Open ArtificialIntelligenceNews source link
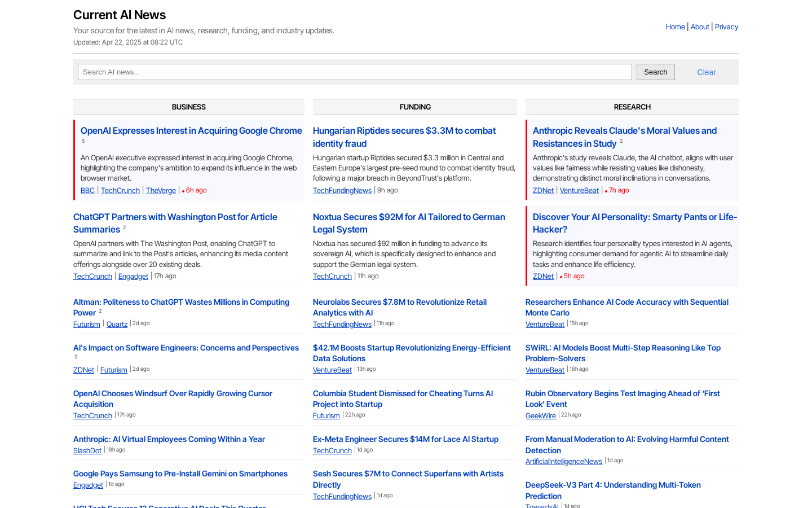This screenshot has height=508, width=812. click(564, 461)
